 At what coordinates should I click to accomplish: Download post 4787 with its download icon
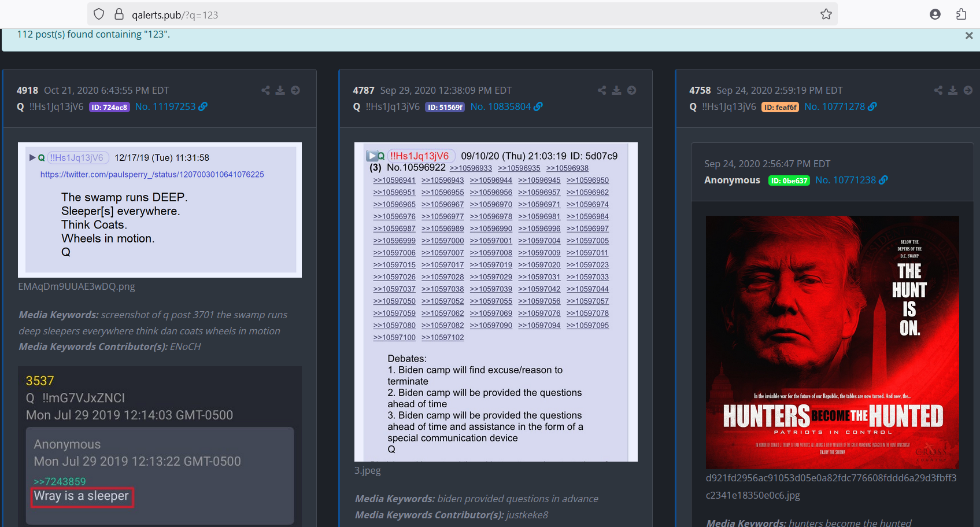tap(617, 90)
